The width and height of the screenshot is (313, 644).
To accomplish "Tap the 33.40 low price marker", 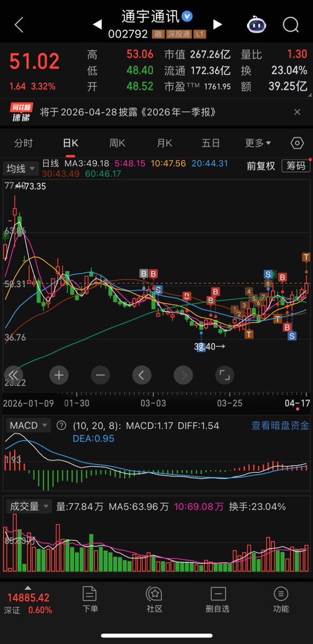I will (x=210, y=347).
